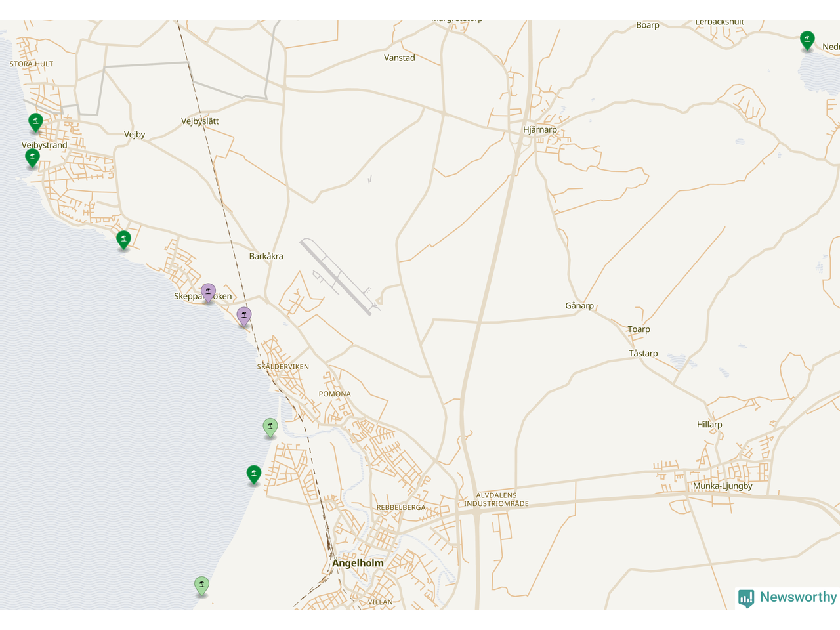Click the dark green beach marker west of Rebbelberga
840x630 pixels.
[254, 474]
